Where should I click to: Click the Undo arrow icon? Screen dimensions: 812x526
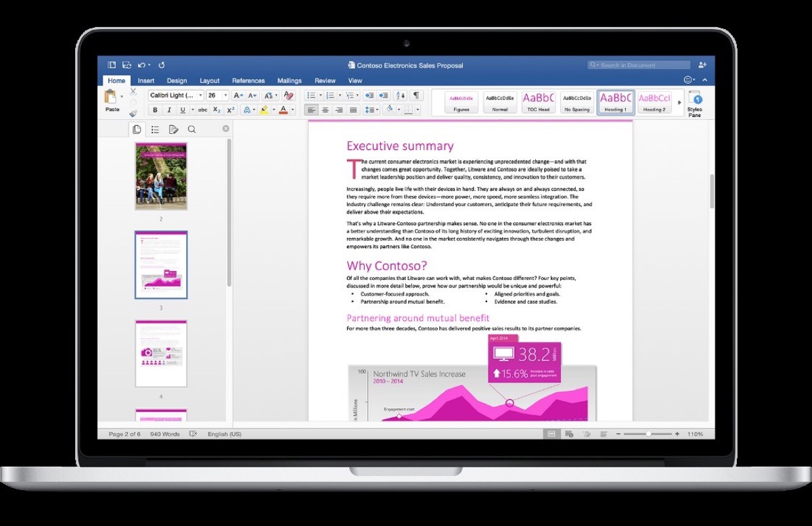tap(141, 65)
